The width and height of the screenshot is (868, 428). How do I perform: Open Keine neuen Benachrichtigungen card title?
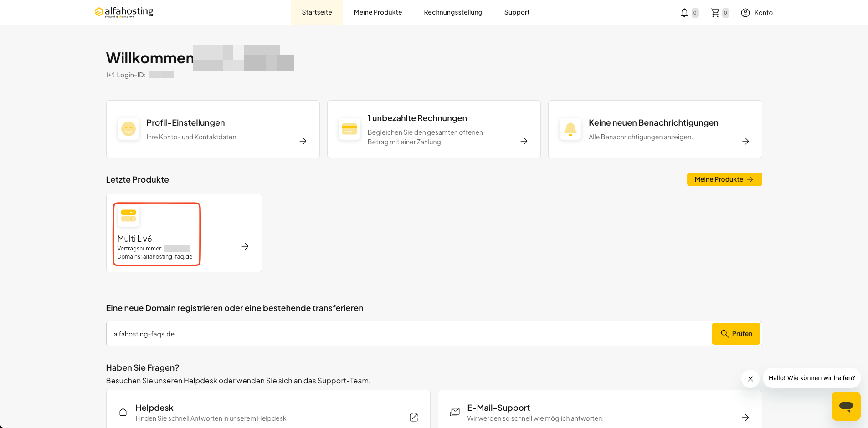pyautogui.click(x=653, y=123)
